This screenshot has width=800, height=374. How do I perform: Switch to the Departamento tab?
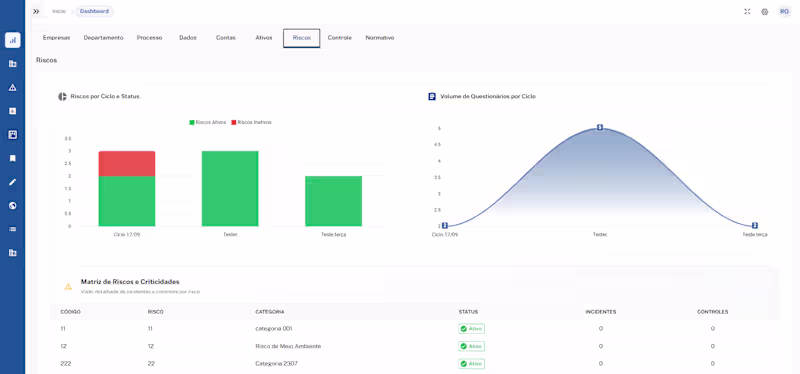click(x=104, y=38)
